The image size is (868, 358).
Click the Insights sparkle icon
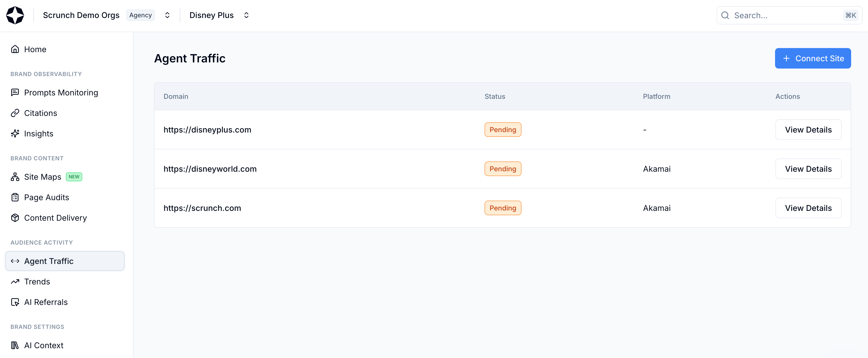point(15,134)
